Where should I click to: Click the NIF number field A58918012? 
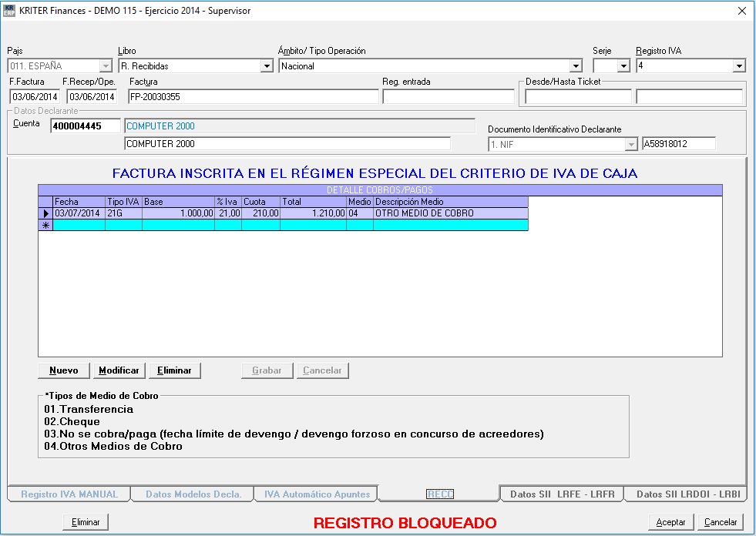point(679,144)
